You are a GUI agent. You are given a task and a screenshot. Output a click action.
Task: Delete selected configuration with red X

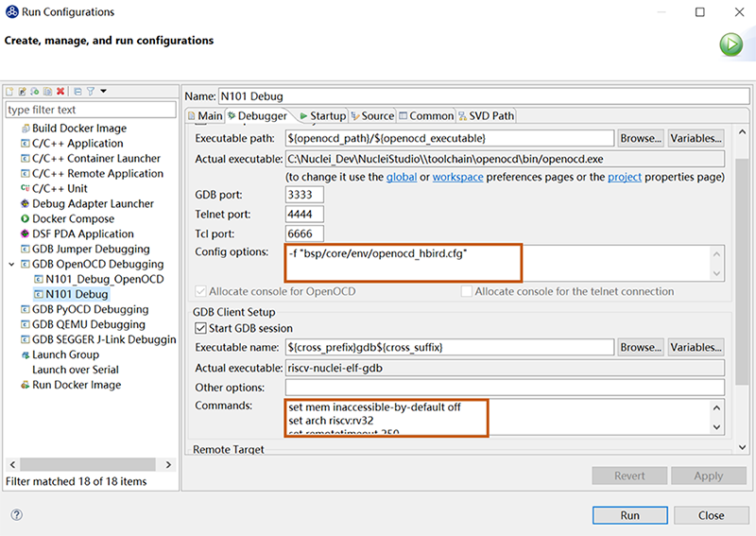pyautogui.click(x=60, y=92)
